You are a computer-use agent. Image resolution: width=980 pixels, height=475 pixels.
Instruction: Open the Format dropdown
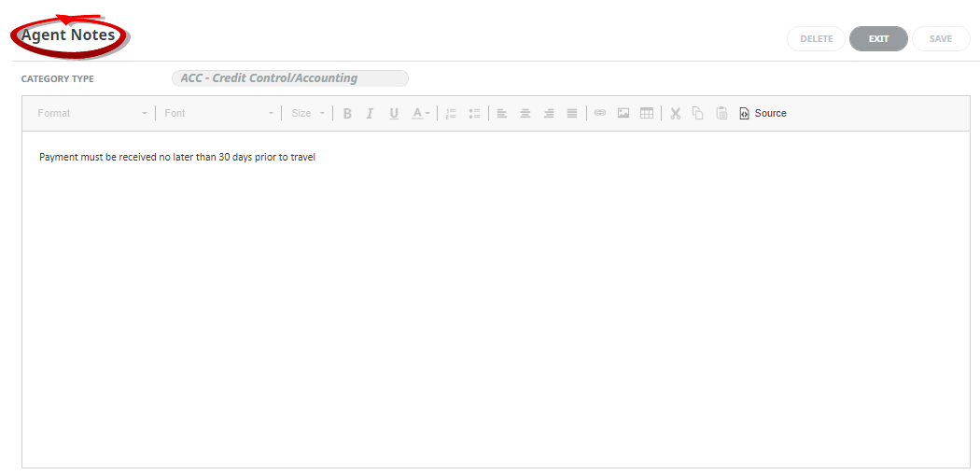coord(91,114)
